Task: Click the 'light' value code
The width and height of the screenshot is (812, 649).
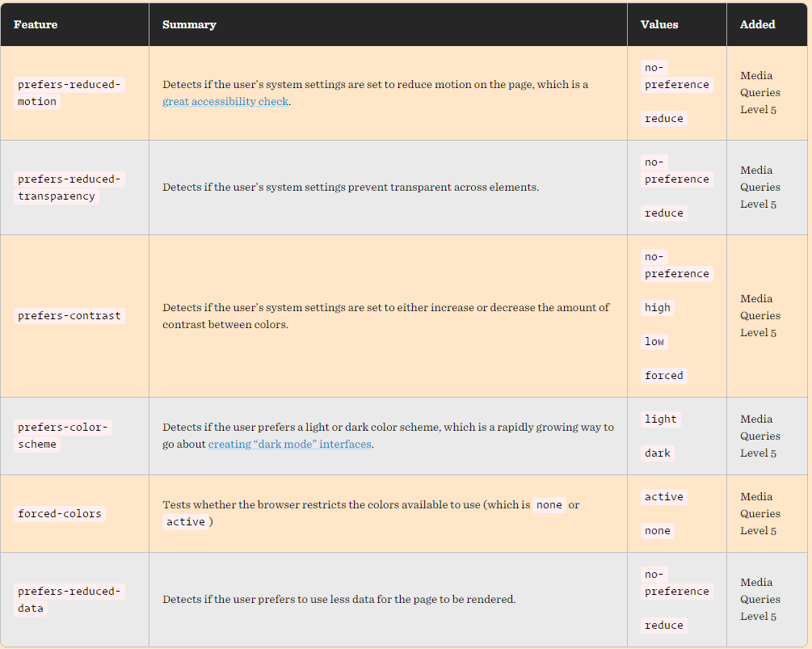Action: 661,419
